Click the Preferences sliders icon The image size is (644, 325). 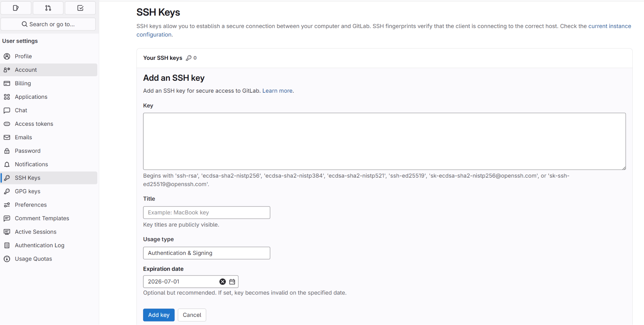click(x=7, y=205)
